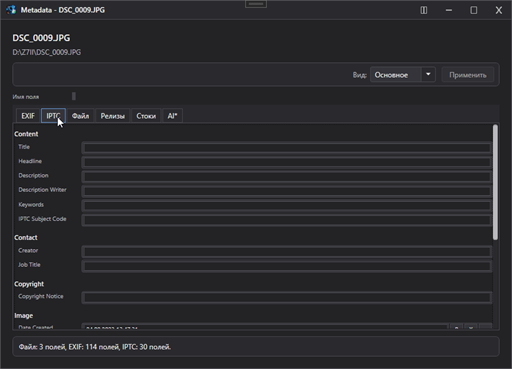Click the Copyright section header

point(29,284)
